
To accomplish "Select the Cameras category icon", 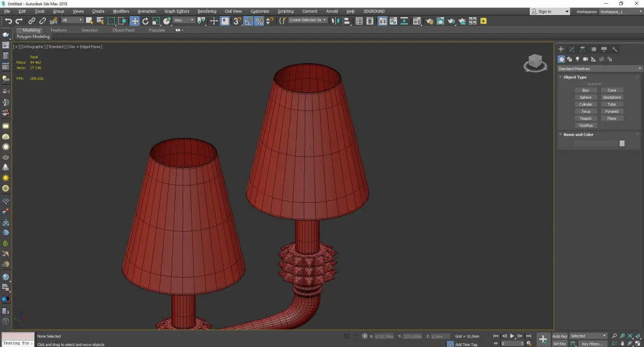I will 586,59.
